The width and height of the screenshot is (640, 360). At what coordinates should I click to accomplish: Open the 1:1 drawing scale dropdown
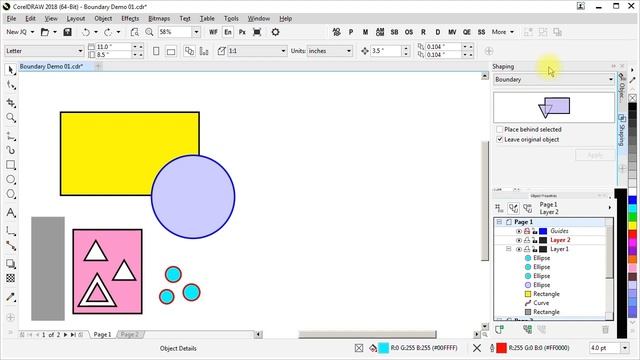point(283,51)
